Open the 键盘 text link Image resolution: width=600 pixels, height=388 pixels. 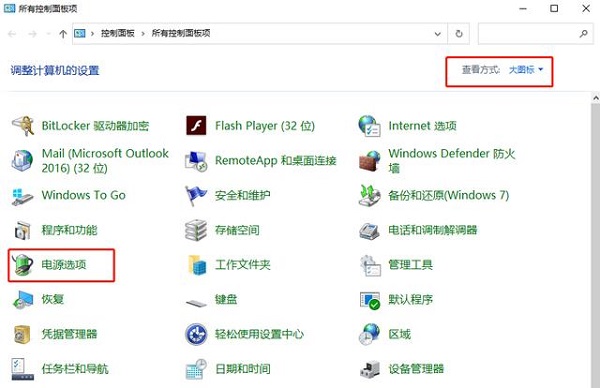tap(226, 299)
